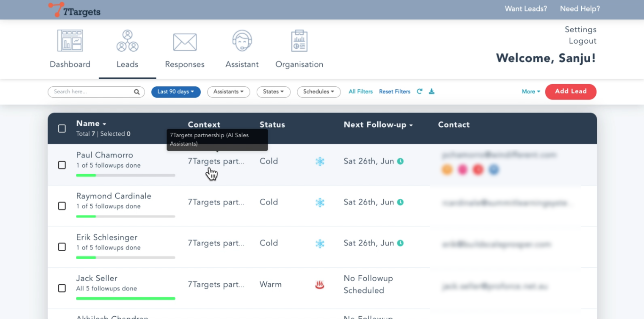Click the refresh icon beside Reset Filters
The height and width of the screenshot is (319, 644).
pyautogui.click(x=419, y=91)
